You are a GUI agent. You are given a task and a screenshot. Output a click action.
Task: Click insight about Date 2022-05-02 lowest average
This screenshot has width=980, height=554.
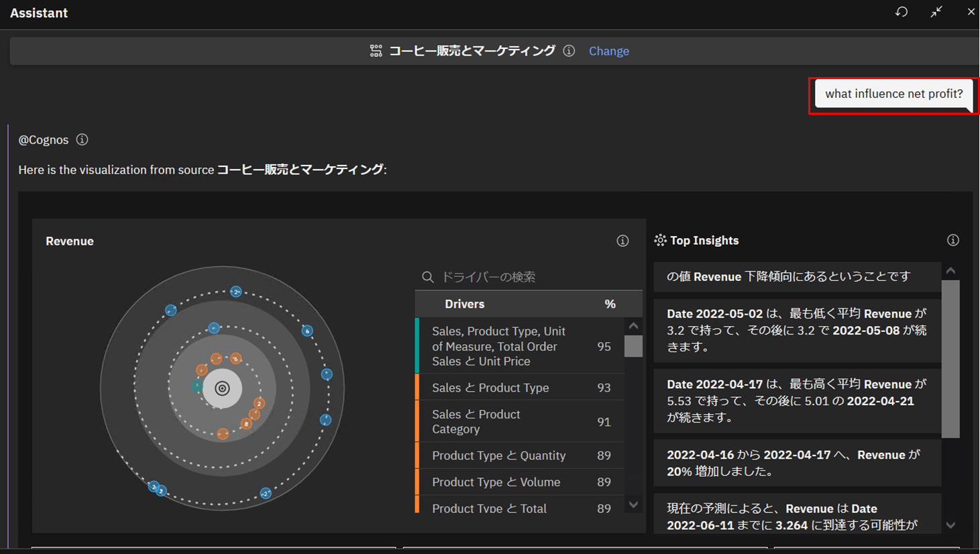[x=797, y=330]
